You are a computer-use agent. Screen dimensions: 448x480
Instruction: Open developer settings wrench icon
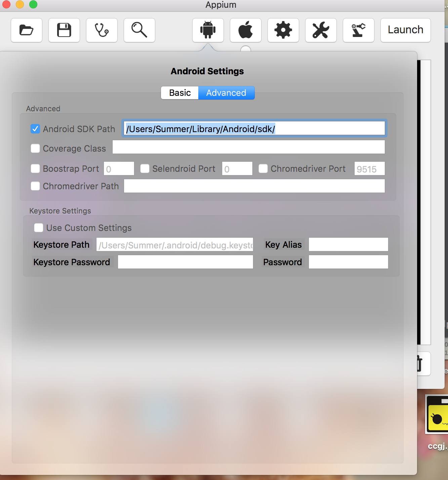pyautogui.click(x=321, y=30)
